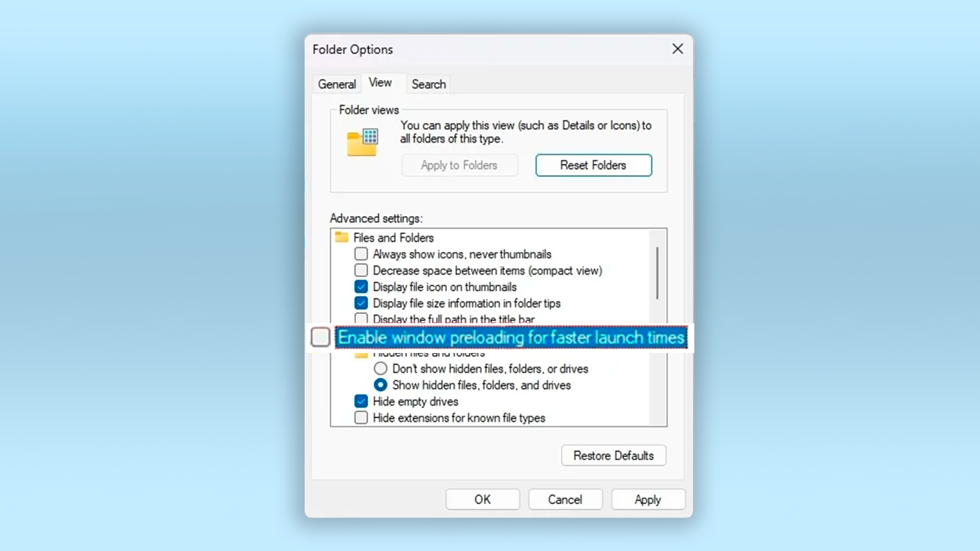Click the Files and Folders folder icon
The height and width of the screenshot is (551, 980).
(341, 237)
